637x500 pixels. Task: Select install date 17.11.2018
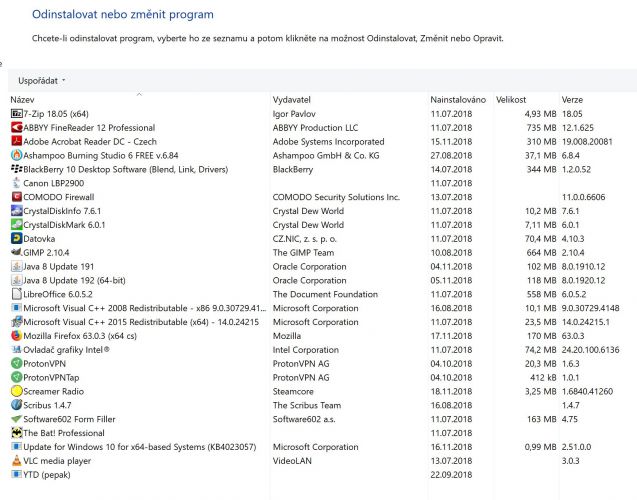pos(451,336)
